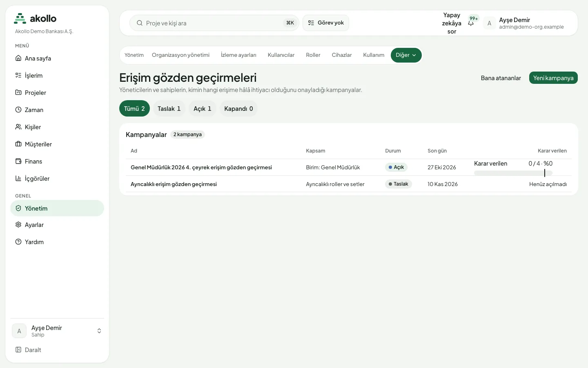This screenshot has height=368, width=588.
Task: Open Genel Müdürlük 2026 4. çeyrek campaign
Action: pos(201,167)
